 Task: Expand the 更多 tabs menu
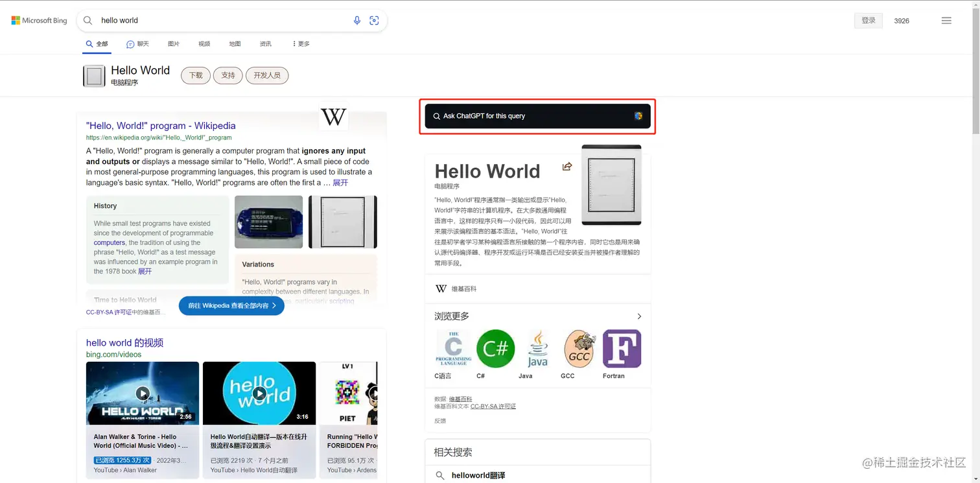click(301, 44)
